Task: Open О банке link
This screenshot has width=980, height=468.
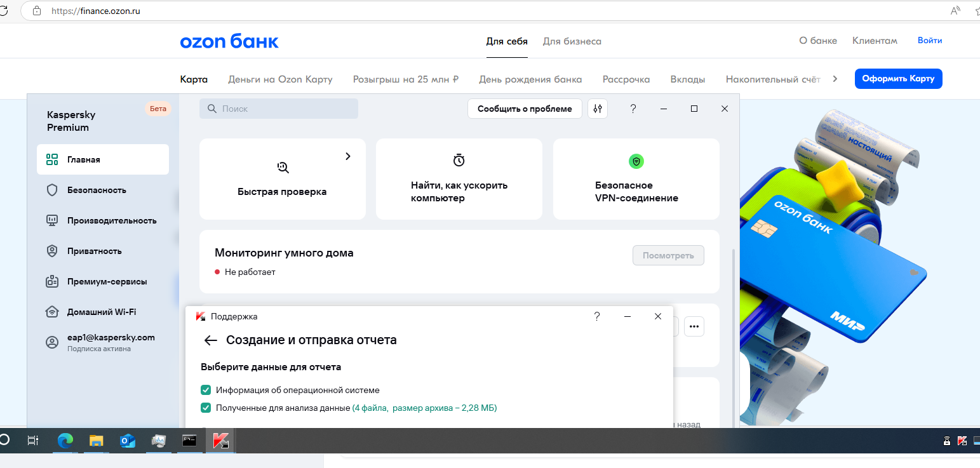Action: click(818, 40)
